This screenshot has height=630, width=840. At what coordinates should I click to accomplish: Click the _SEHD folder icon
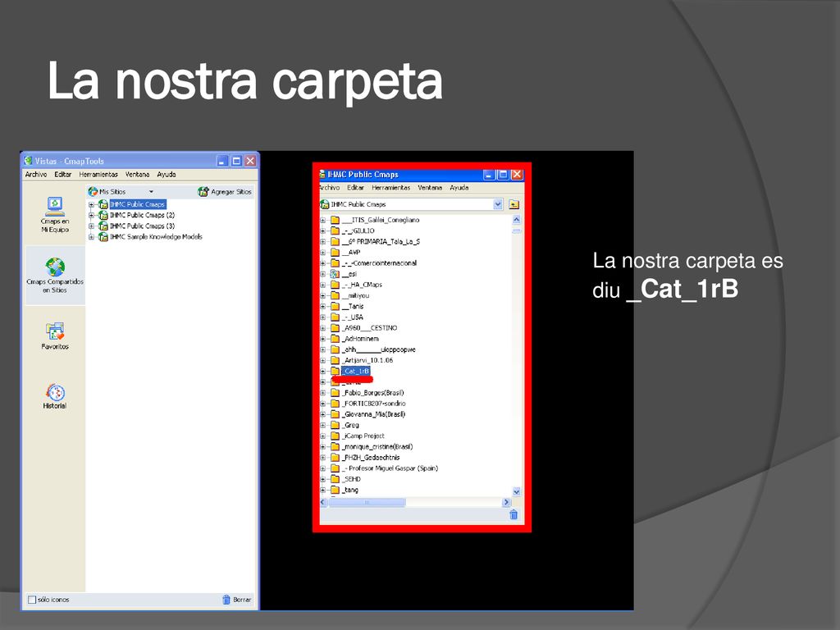click(x=335, y=479)
